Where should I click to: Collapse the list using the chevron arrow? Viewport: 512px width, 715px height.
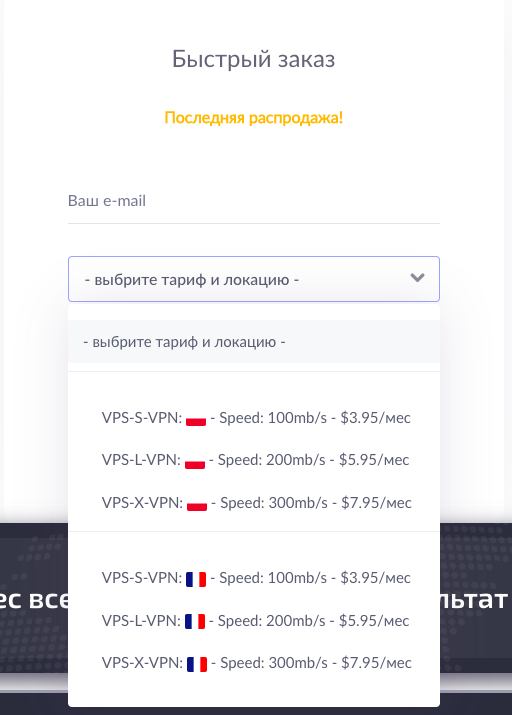click(x=417, y=278)
